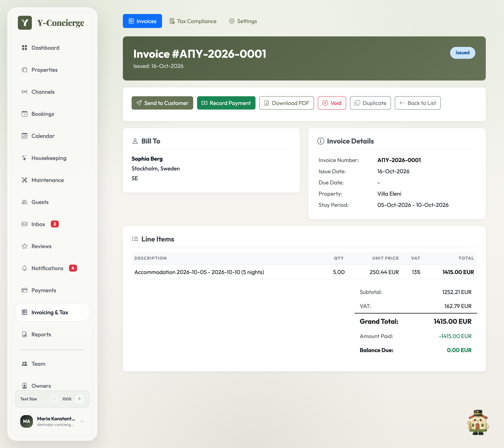
Task: Select the Bookings calendar-check icon
Action: tap(24, 114)
